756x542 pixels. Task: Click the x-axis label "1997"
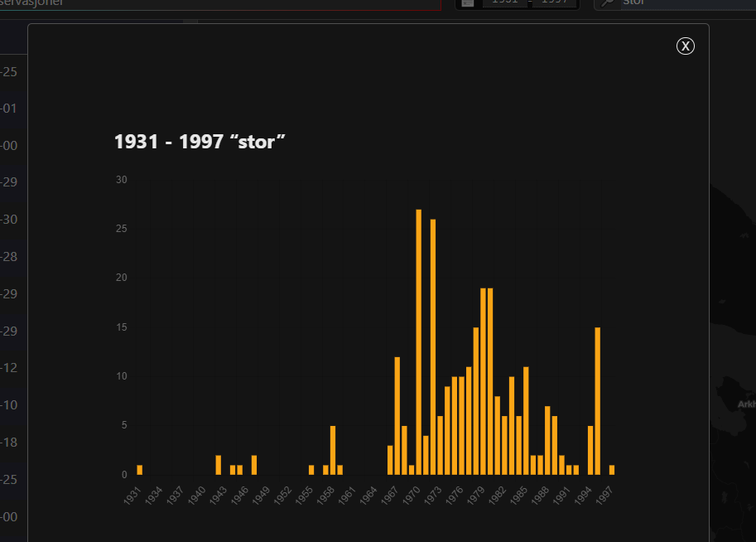(604, 496)
